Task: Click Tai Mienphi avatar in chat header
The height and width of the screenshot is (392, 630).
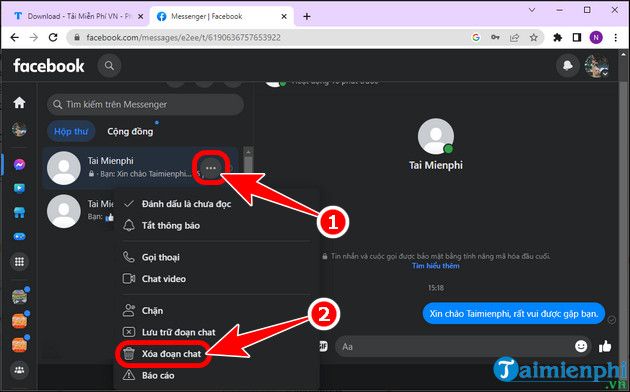Action: coord(436,137)
